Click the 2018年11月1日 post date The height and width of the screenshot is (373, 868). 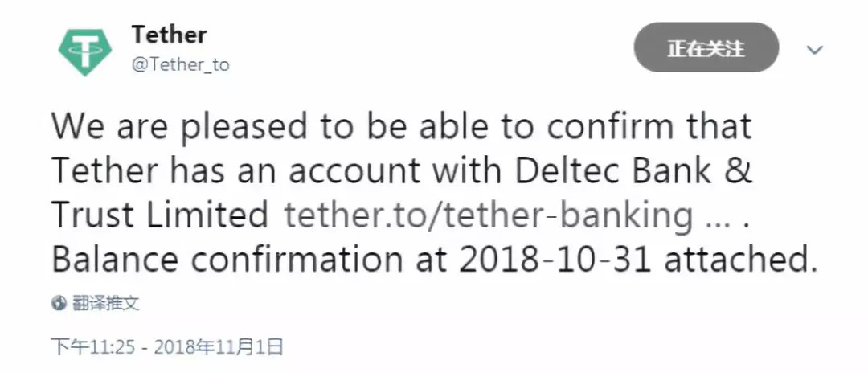click(x=219, y=347)
